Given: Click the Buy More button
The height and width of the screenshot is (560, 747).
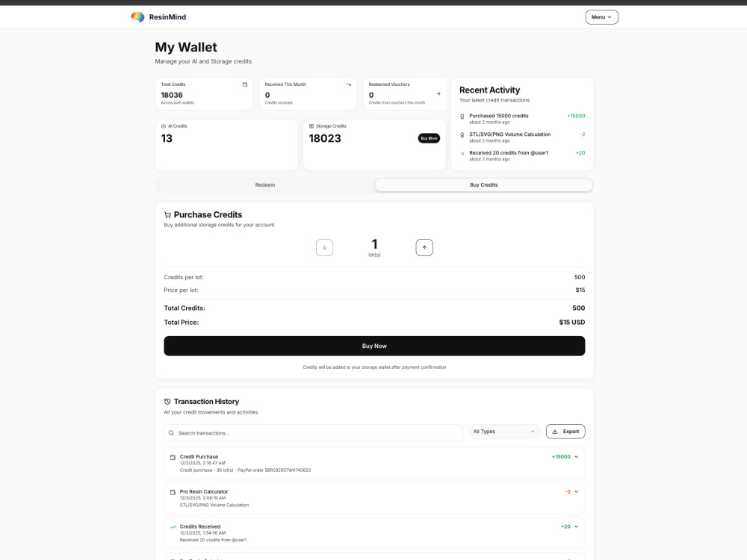Looking at the screenshot, I should [x=429, y=138].
